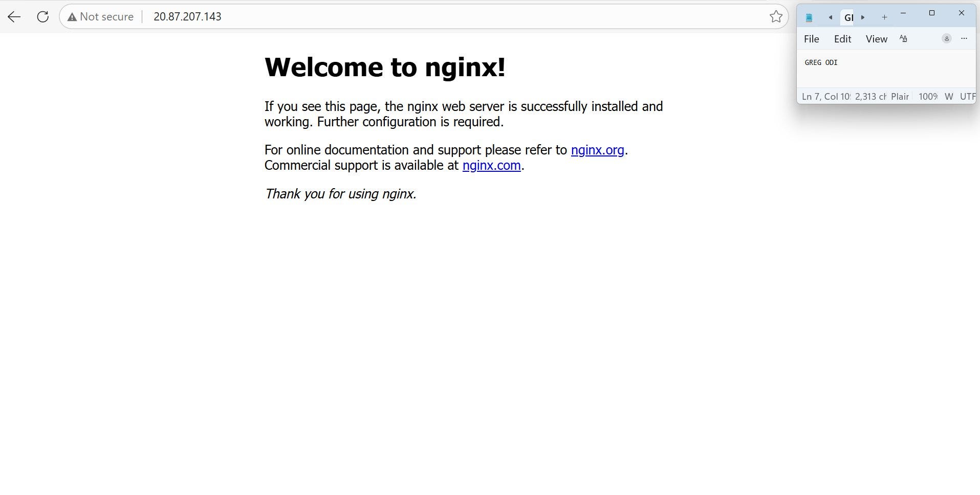Select the Notepad tab starting with GI
The height and width of the screenshot is (495, 980).
848,18
